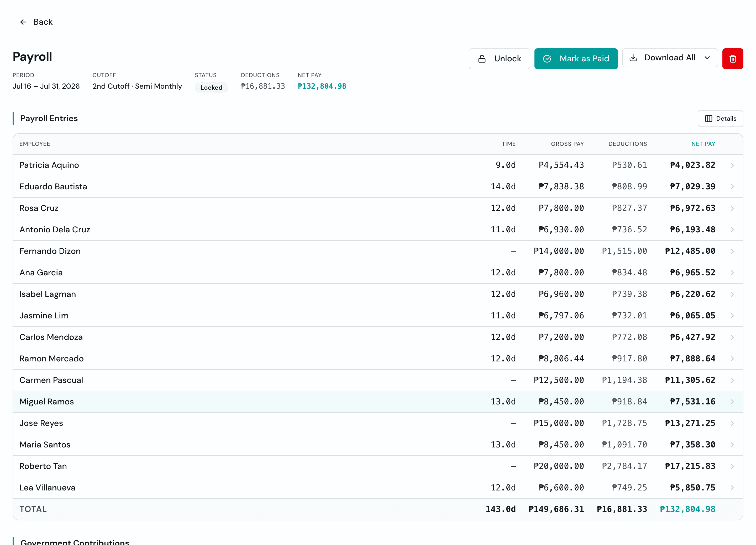Click total time 143.0d
The width and height of the screenshot is (756, 545).
coord(500,509)
